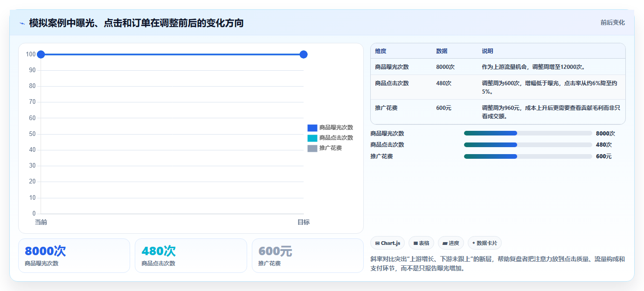Click the 600元 value beside progress bar

[x=604, y=156]
